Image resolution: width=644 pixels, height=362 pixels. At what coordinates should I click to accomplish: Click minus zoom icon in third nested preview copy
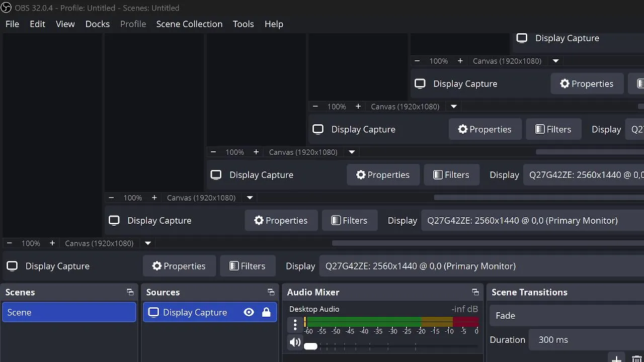pos(315,107)
